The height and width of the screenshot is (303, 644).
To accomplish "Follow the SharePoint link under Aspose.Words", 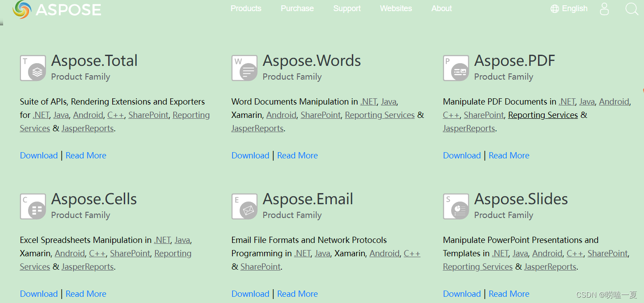I will 321,115.
